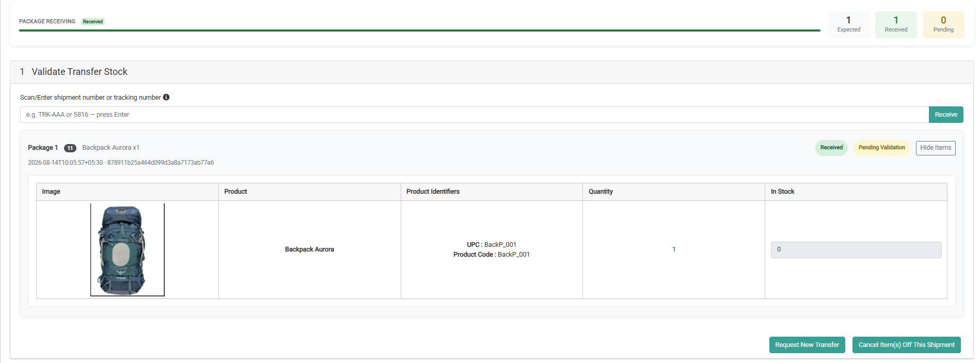This screenshot has width=980, height=363.
Task: Click the shipment or tracking number input field
Action: (474, 115)
